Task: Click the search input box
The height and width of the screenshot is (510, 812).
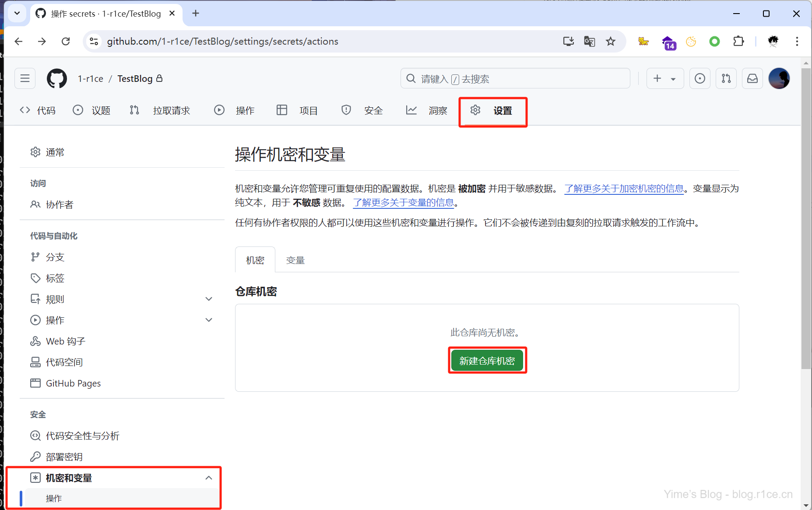Action: coord(515,79)
